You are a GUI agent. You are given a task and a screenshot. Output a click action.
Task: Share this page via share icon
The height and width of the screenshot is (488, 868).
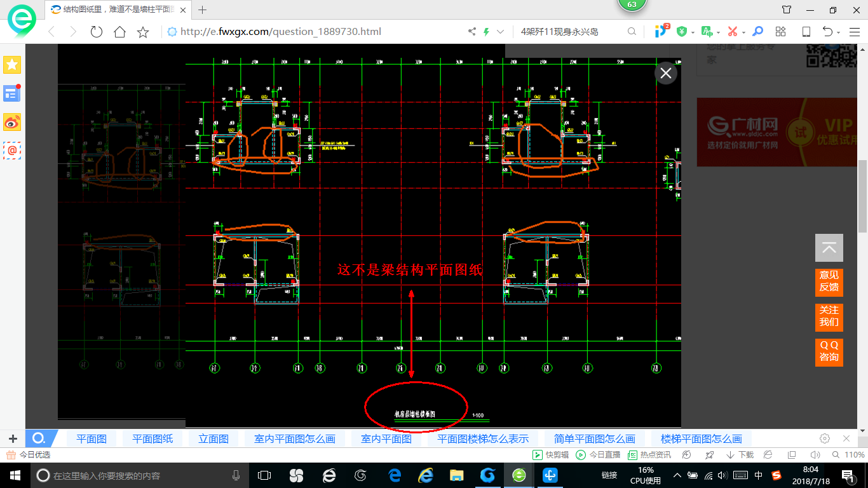pos(471,32)
